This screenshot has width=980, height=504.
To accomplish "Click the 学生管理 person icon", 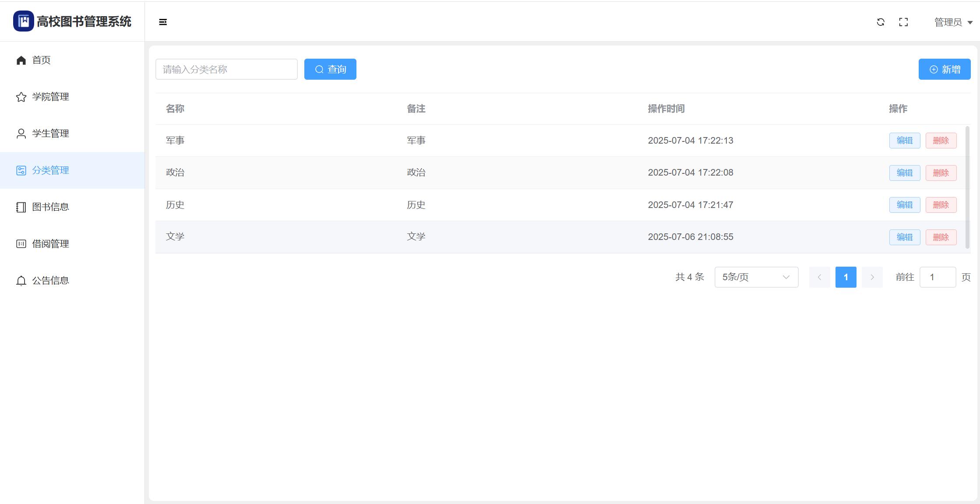I will [21, 134].
